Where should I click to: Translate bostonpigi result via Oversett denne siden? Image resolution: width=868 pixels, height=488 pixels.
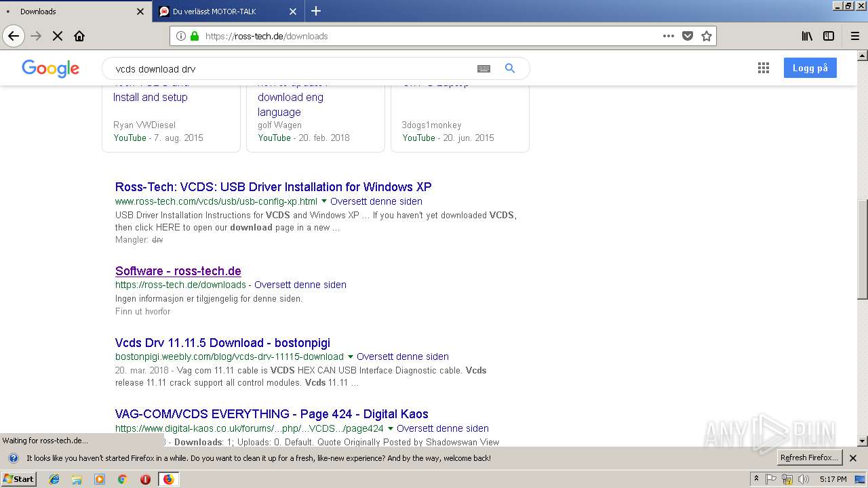(x=403, y=357)
